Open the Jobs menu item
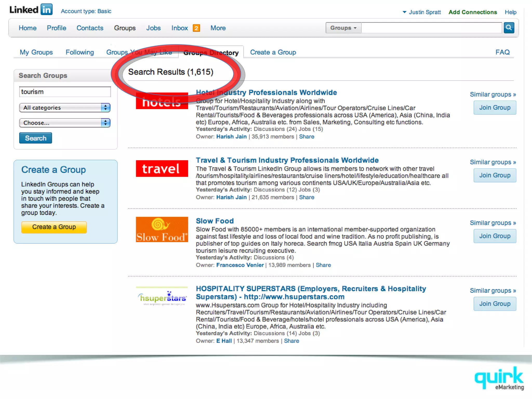Image resolution: width=532 pixels, height=399 pixels. click(x=153, y=28)
